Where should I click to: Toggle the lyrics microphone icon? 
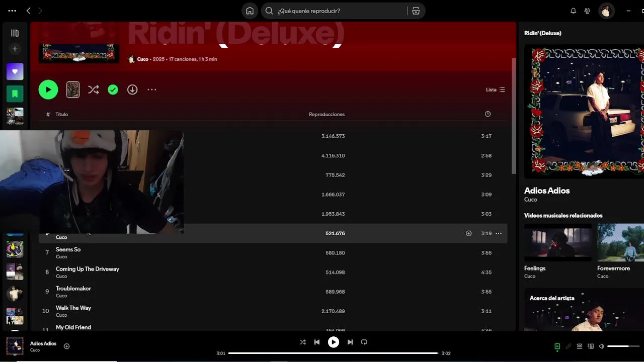(568, 346)
